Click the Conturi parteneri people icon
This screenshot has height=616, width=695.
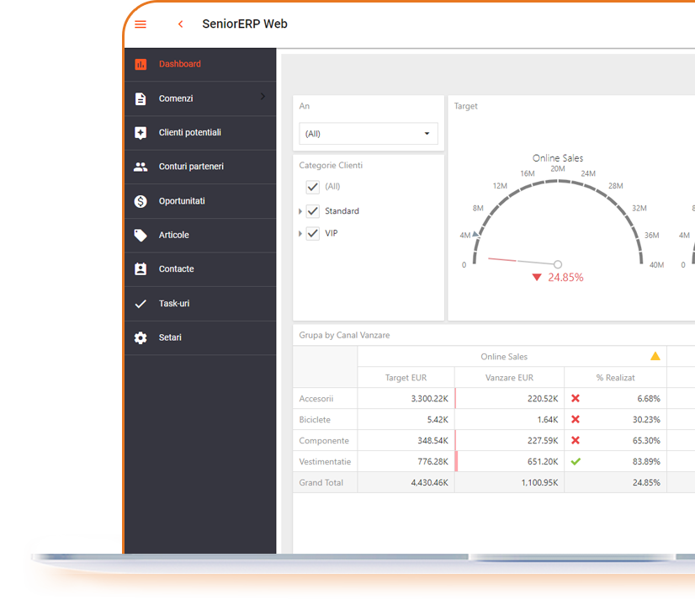point(141,167)
